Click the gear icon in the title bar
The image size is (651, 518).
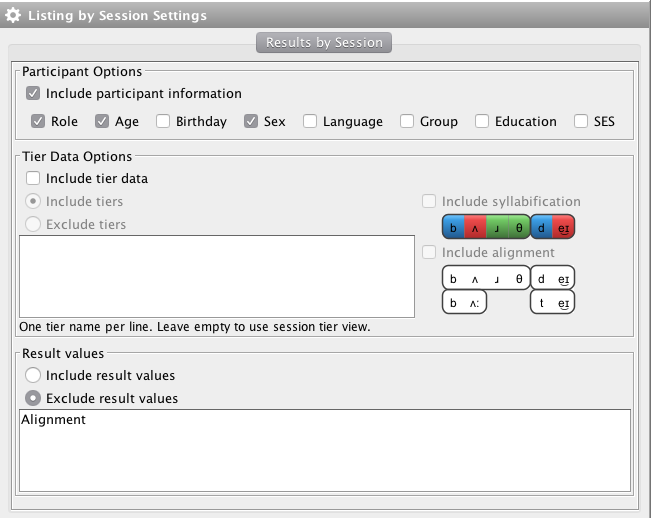pyautogui.click(x=13, y=15)
